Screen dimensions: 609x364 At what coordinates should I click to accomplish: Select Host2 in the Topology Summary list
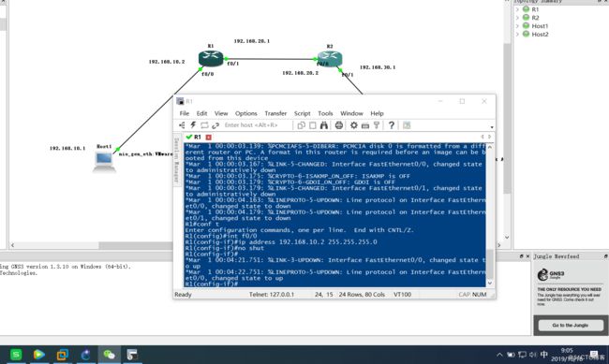[x=540, y=34]
